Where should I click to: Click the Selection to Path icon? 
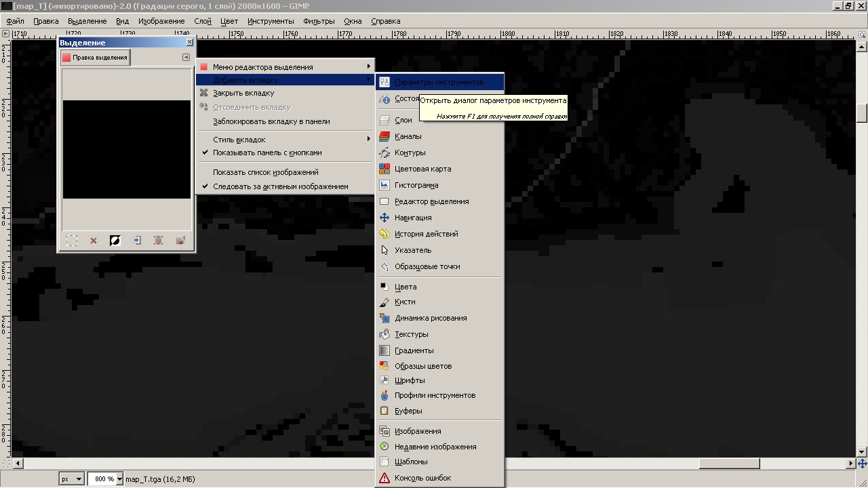pos(159,241)
